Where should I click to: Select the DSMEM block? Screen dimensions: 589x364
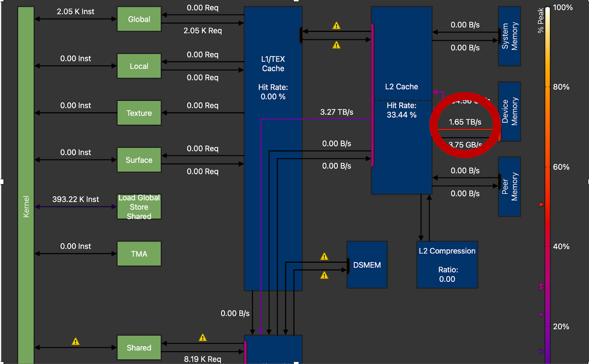(x=367, y=265)
